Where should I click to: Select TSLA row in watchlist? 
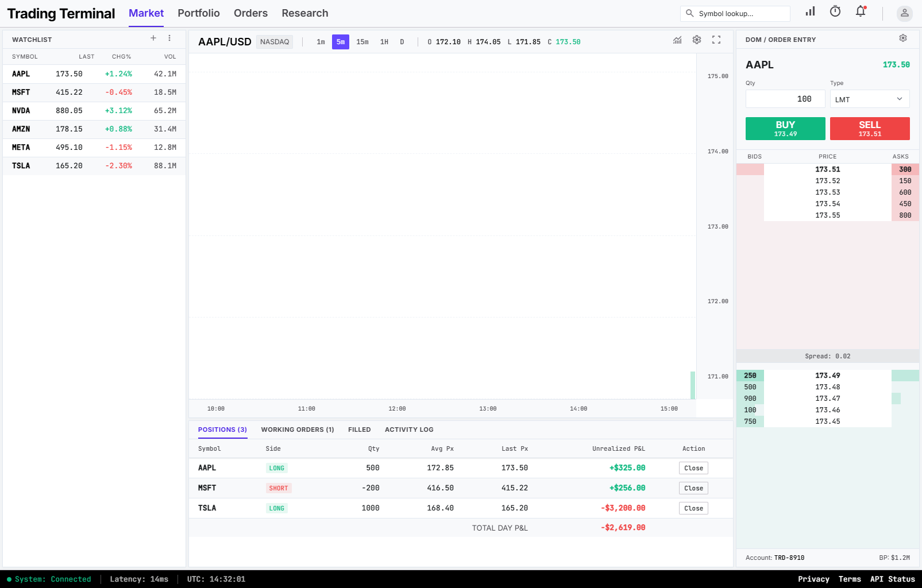pos(94,166)
